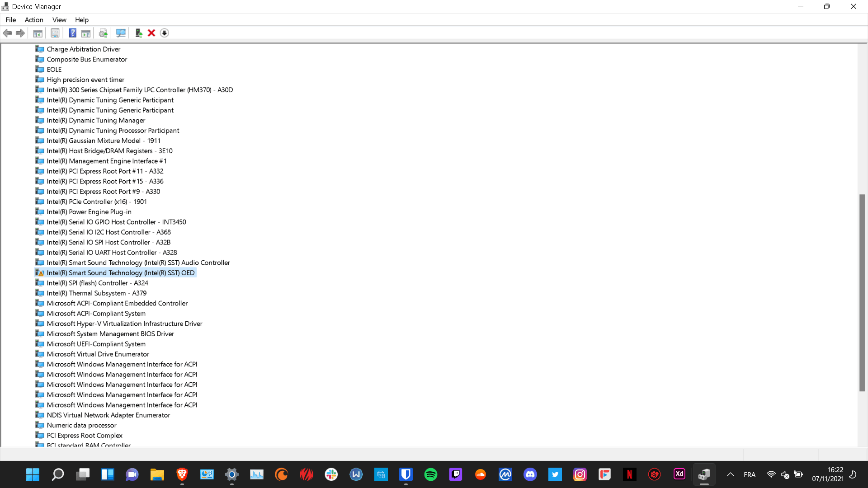Unmute sound via the tray speaker icon
This screenshot has width=868, height=488.
tap(784, 475)
